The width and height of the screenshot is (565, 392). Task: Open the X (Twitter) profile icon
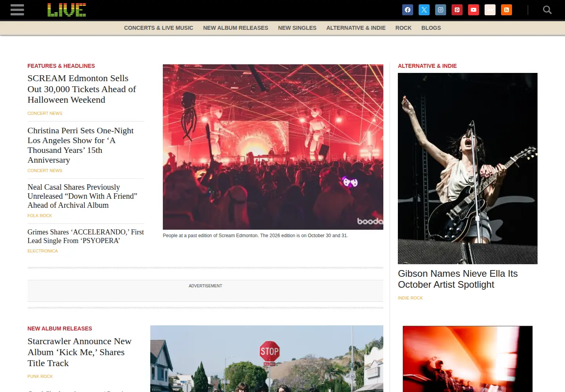(x=424, y=10)
